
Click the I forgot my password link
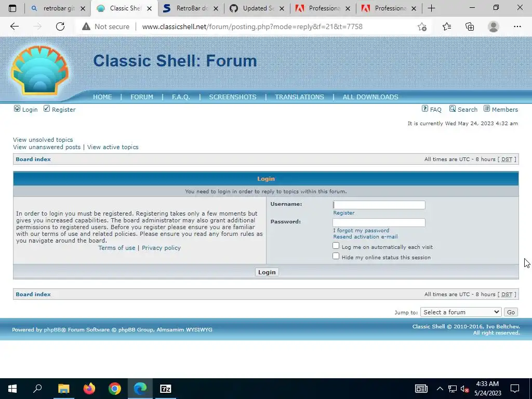click(x=361, y=230)
